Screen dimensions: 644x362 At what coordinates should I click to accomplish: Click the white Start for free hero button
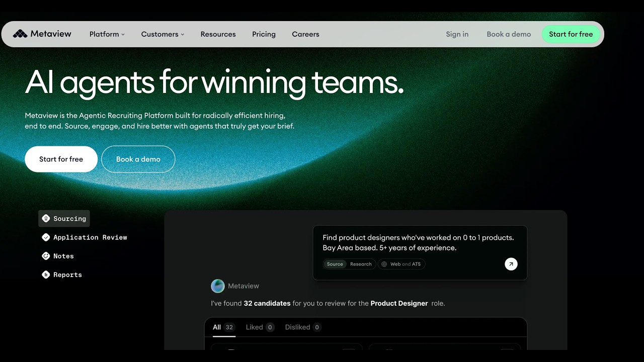[61, 159]
